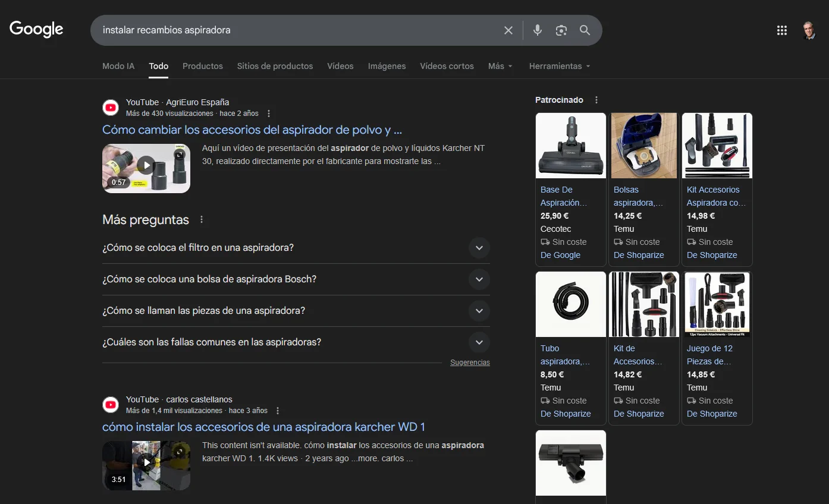Open the Karcher WD 1 accessories video link

pyautogui.click(x=263, y=427)
